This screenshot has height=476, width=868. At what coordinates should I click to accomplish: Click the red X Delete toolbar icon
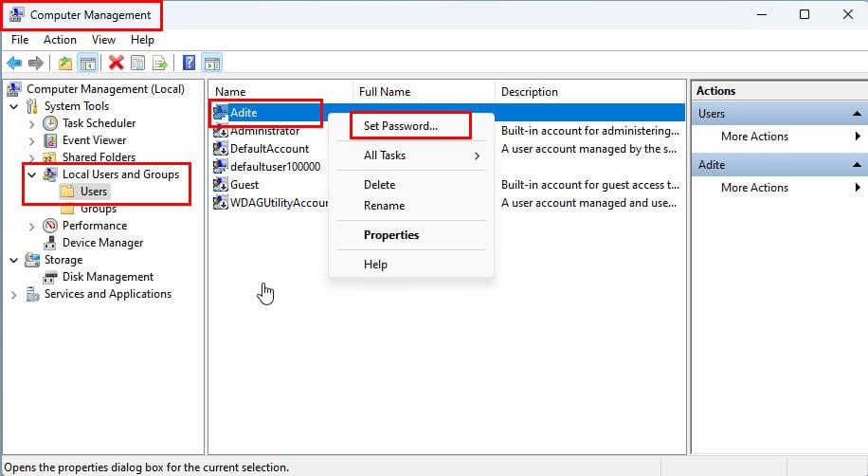pyautogui.click(x=116, y=63)
